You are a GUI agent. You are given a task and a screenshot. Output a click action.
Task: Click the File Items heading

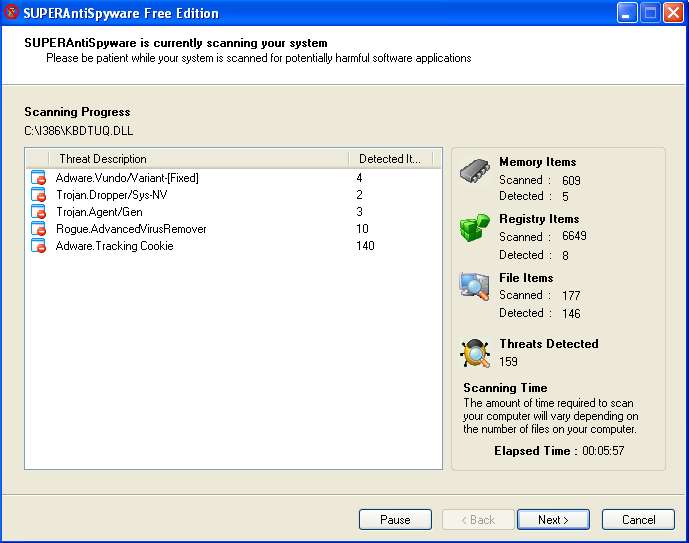tap(526, 278)
